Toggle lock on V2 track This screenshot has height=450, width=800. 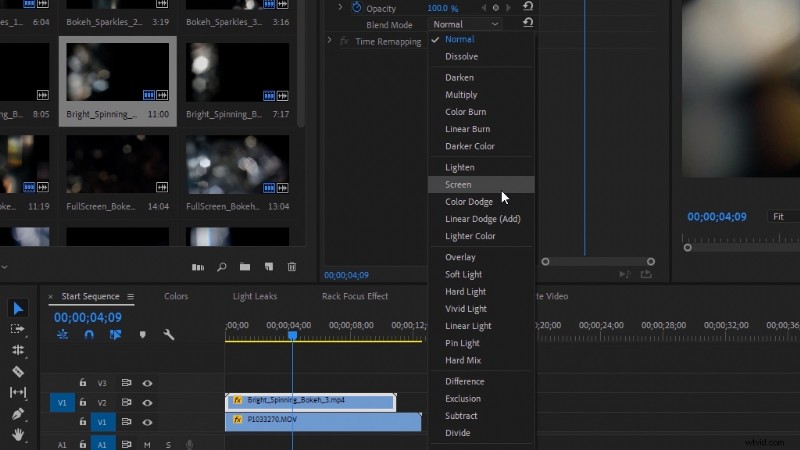(83, 402)
